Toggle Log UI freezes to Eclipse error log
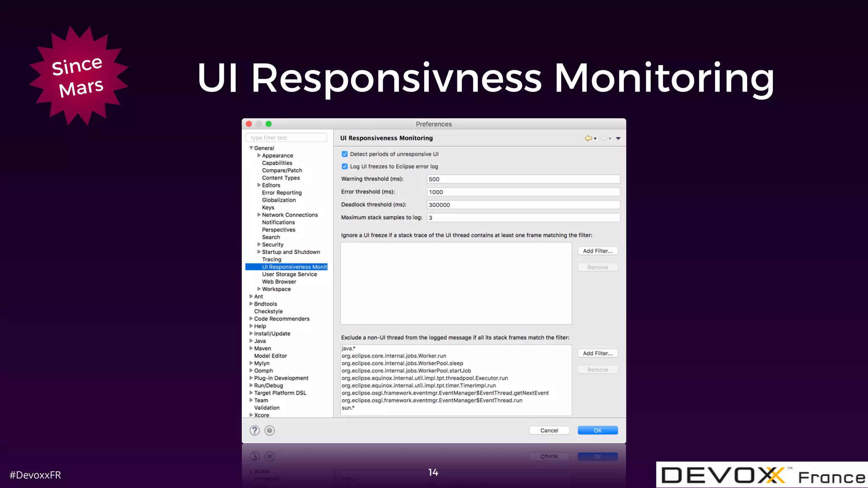868x488 pixels. (x=345, y=166)
